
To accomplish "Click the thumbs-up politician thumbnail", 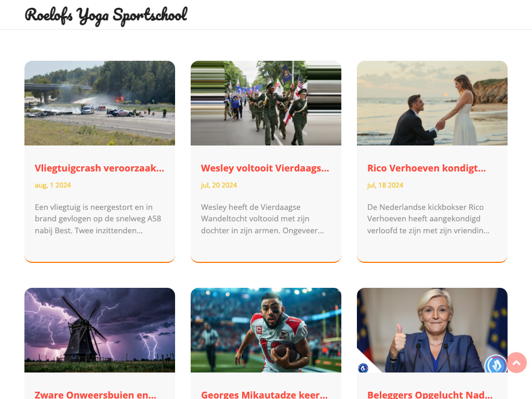I will coord(432,330).
